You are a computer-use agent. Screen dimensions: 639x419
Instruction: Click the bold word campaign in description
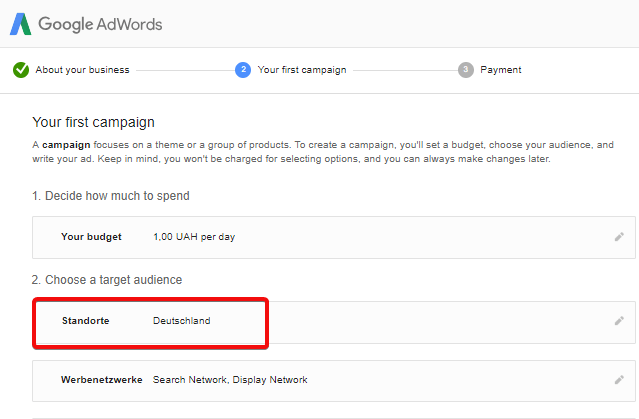click(66, 145)
